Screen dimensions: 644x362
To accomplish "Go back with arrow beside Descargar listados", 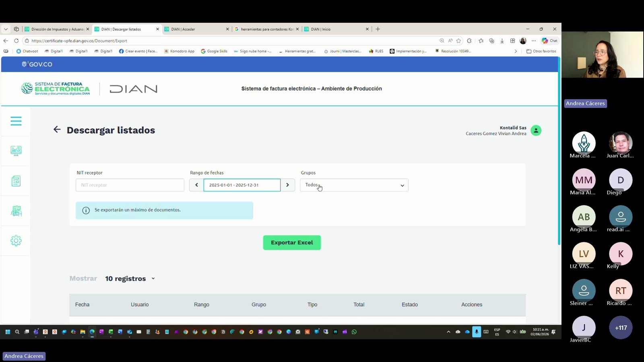I will click(x=57, y=130).
